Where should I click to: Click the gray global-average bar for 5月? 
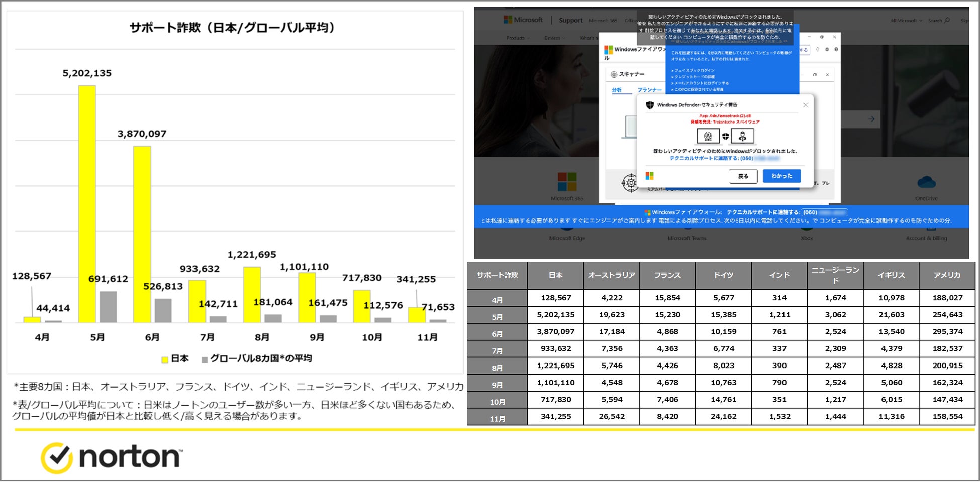click(x=108, y=307)
